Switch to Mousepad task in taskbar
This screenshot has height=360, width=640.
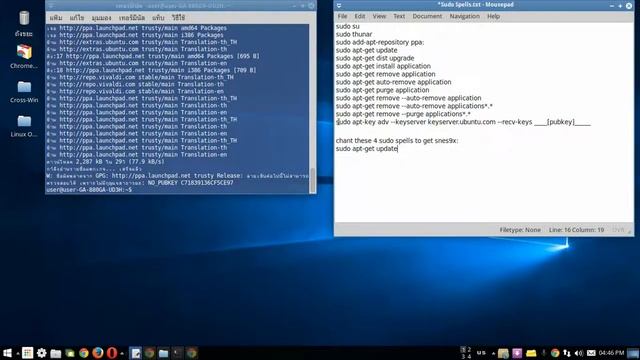pos(136,353)
